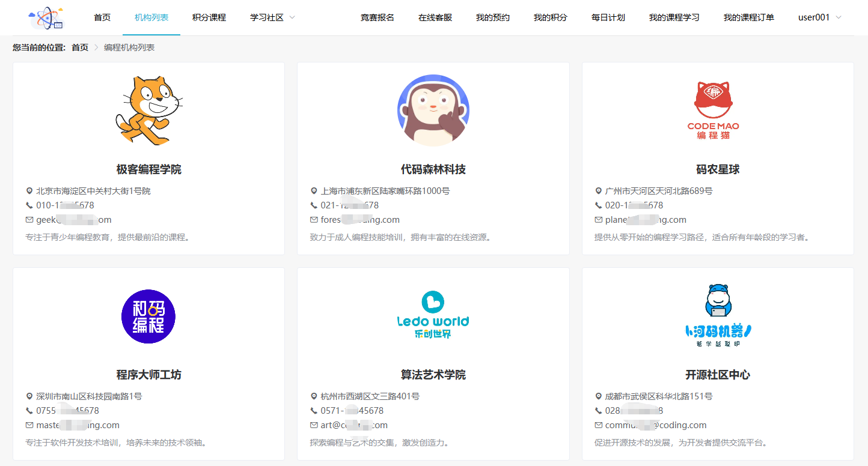Click location pin icon for 极客编程学院
This screenshot has width=868, height=466.
29,191
